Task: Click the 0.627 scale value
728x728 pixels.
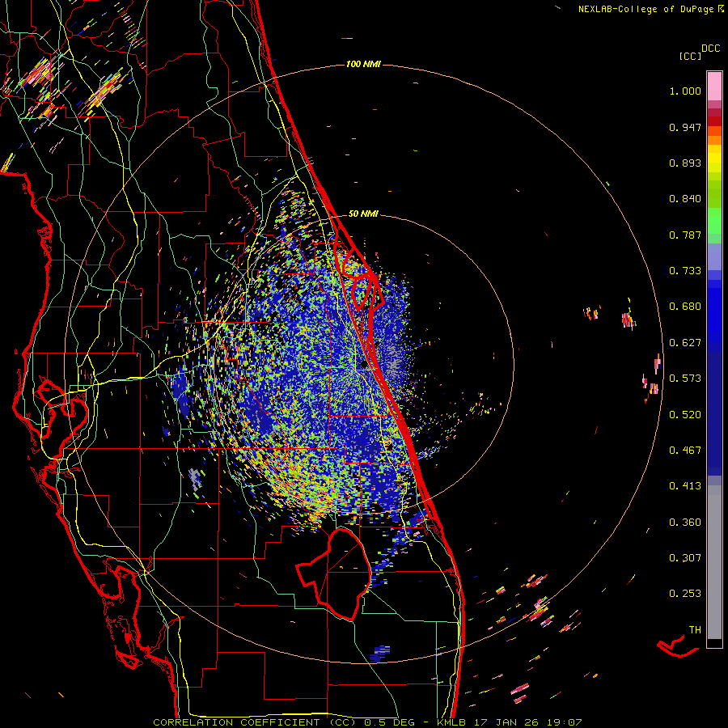Action: (685, 343)
